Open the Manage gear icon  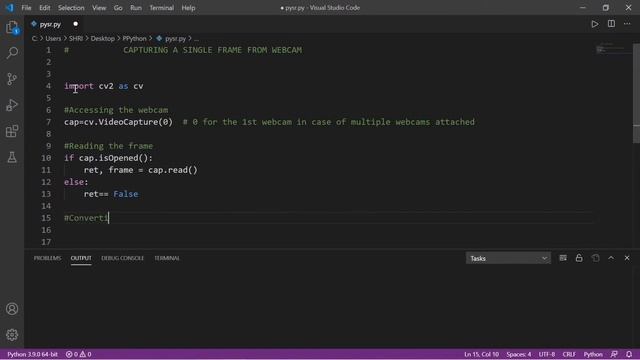click(12, 335)
